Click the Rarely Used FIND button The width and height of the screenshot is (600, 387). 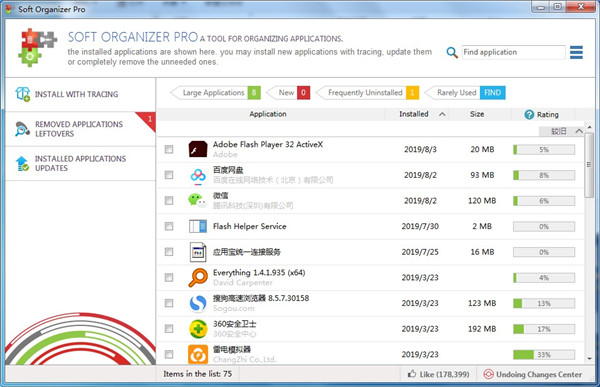[492, 93]
